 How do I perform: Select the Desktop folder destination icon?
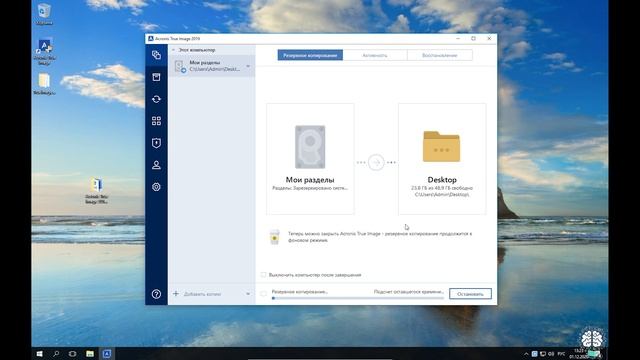point(442,147)
